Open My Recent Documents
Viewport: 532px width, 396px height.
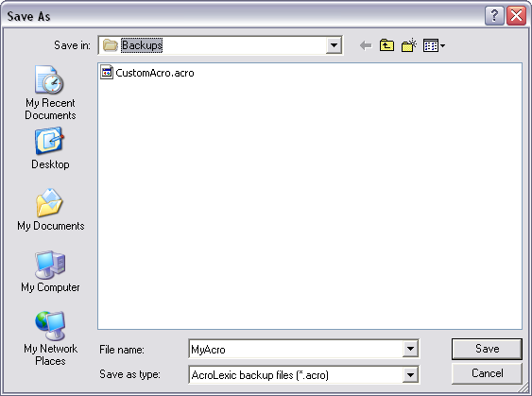pyautogui.click(x=50, y=93)
